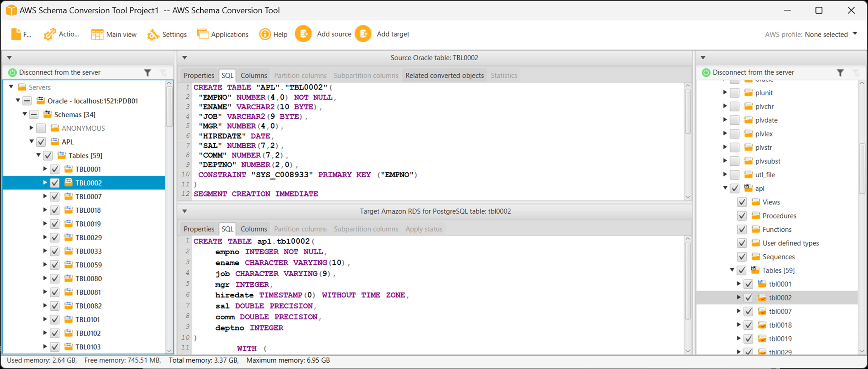
Task: Click the target Sequences folder icon
Action: pyautogui.click(x=756, y=256)
